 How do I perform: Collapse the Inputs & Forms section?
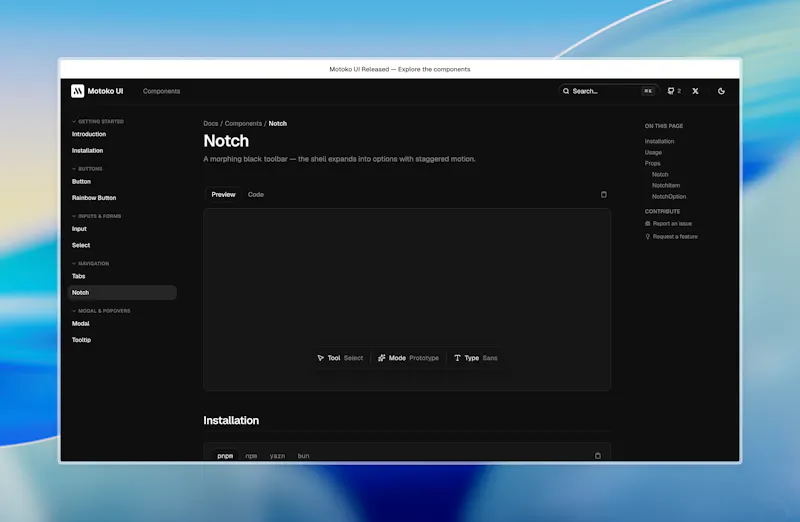96,216
